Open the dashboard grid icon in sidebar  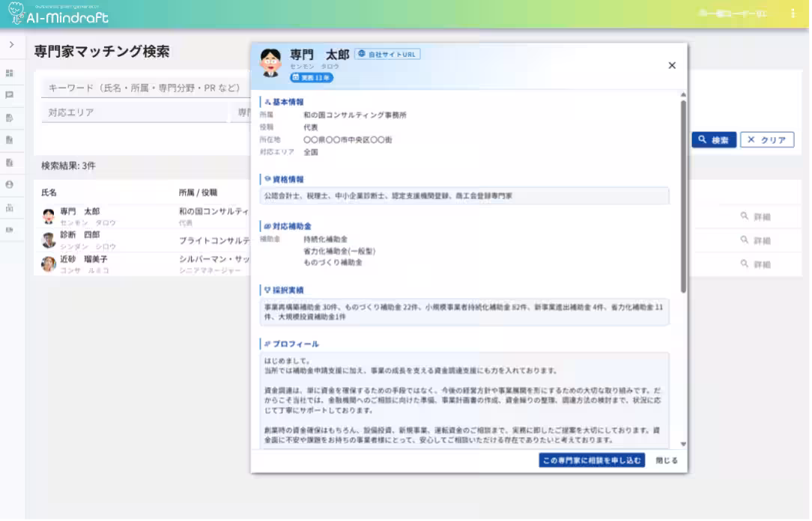[x=9, y=73]
